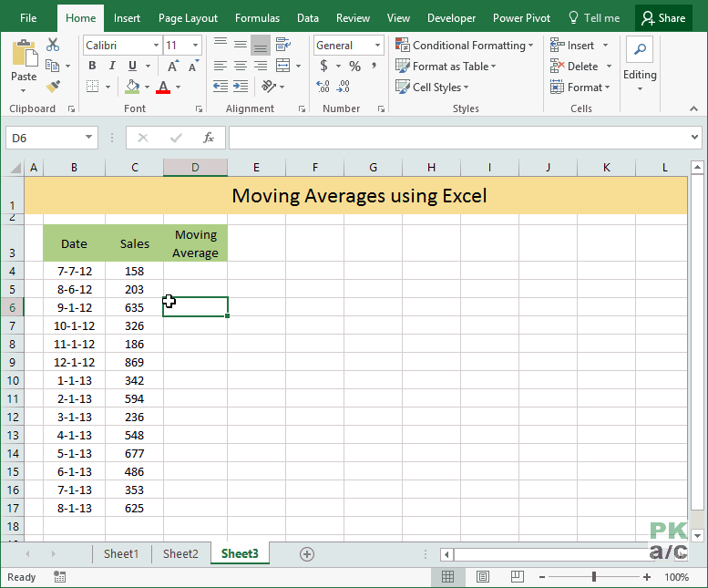
Task: Apply accounting dollar format
Action: tap(323, 66)
